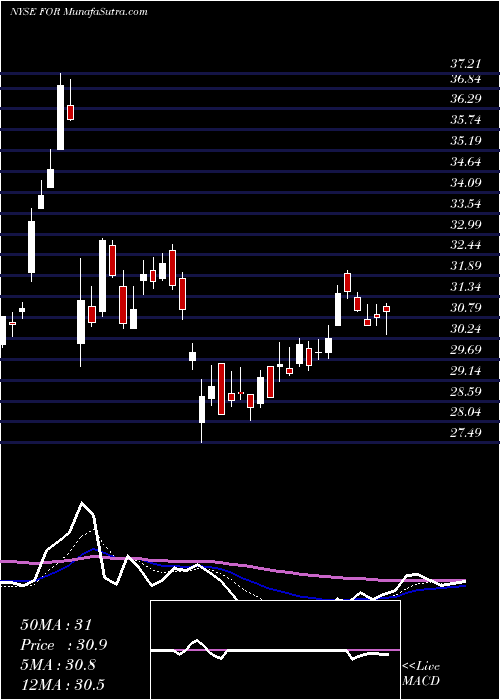Click the 35.74 price axis label

click(x=466, y=120)
